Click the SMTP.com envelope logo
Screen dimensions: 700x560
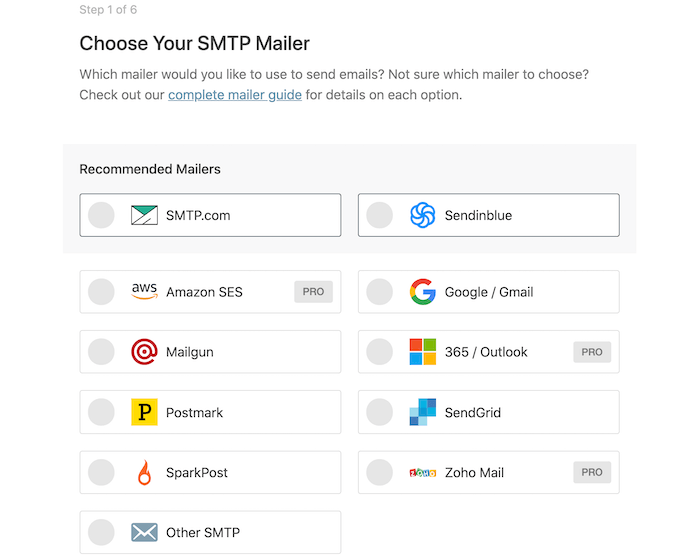pyautogui.click(x=144, y=215)
